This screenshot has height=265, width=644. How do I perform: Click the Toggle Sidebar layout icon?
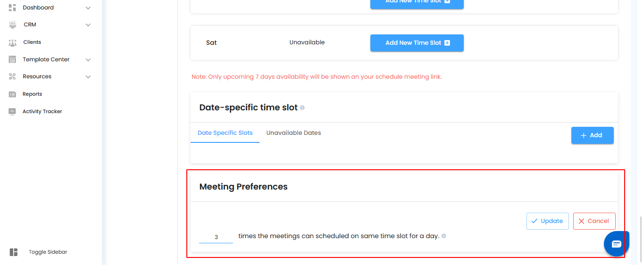[x=14, y=252]
